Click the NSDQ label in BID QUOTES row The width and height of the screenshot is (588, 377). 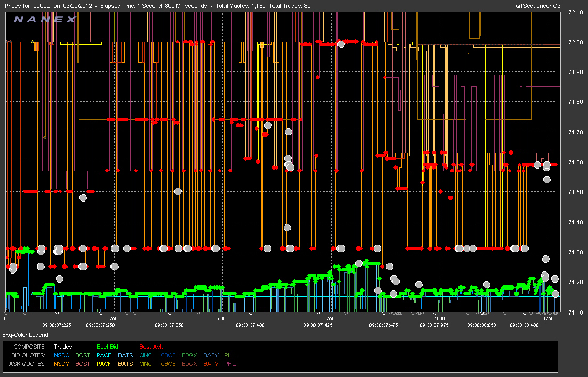click(61, 355)
